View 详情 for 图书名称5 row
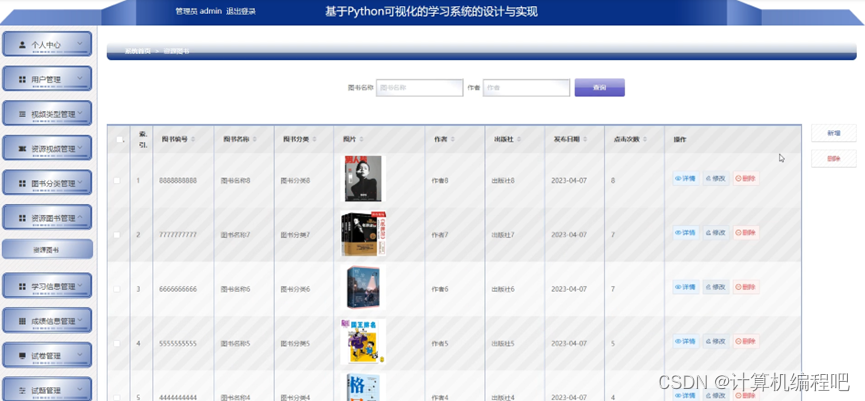The image size is (865, 401). pyautogui.click(x=686, y=341)
